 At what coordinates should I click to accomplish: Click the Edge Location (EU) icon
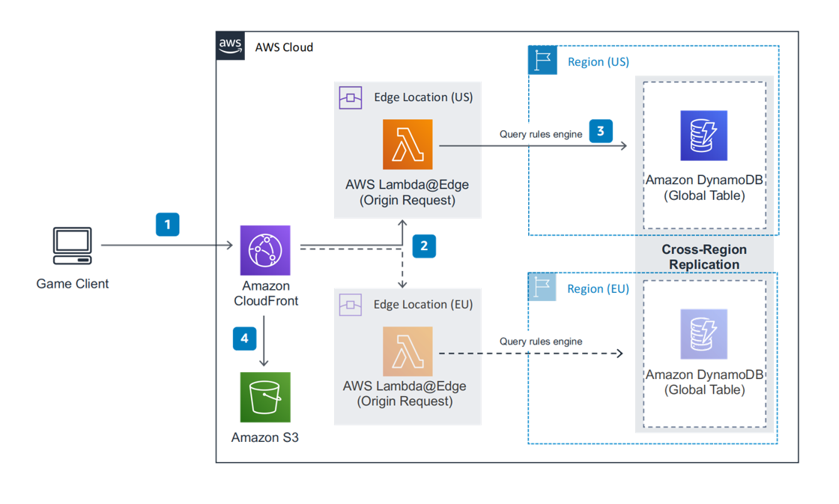click(351, 305)
